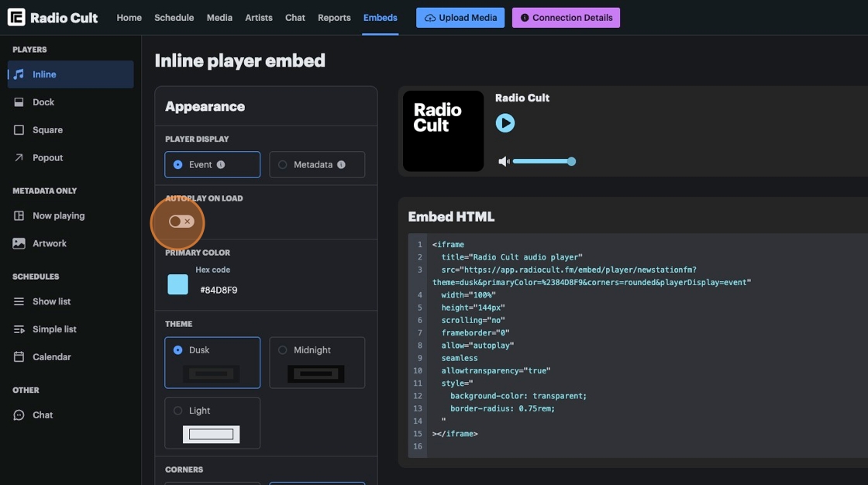868x485 pixels.
Task: Select the Light theme
Action: click(212, 423)
